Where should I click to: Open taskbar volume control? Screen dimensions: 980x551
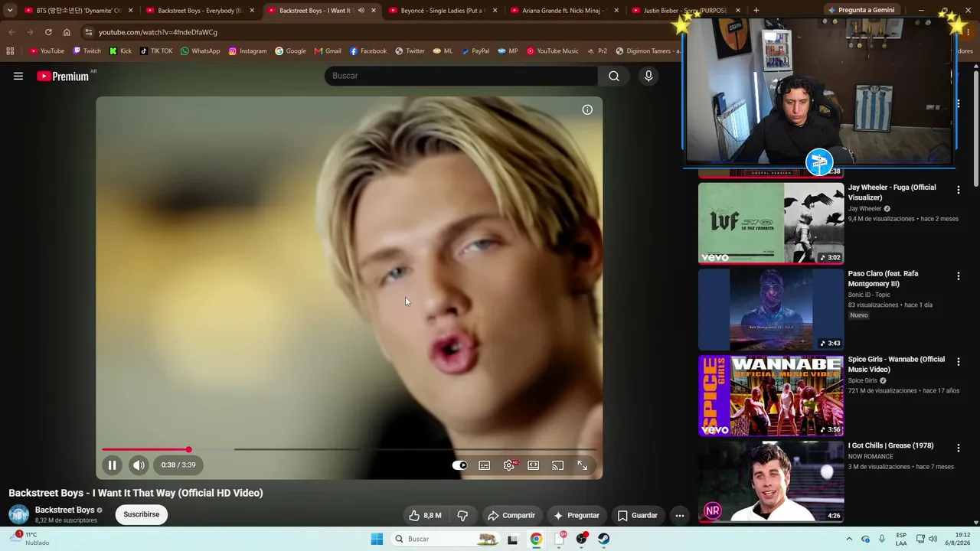pos(933,539)
